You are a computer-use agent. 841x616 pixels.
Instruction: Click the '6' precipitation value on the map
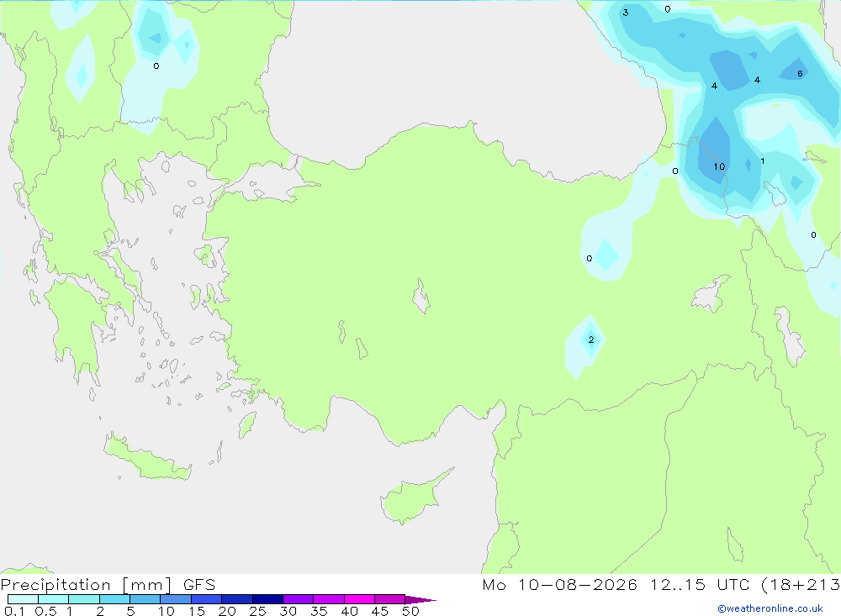800,74
